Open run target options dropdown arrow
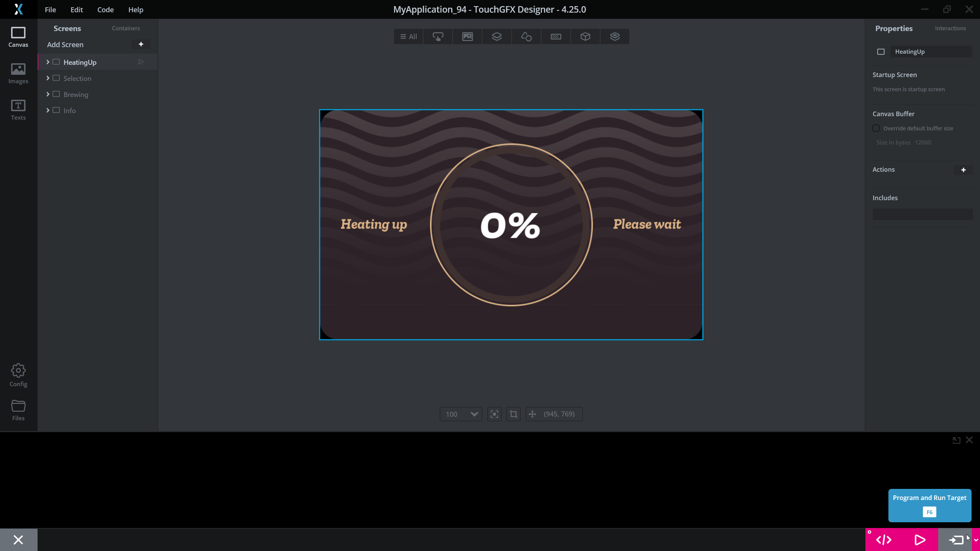The height and width of the screenshot is (551, 980). (976, 540)
